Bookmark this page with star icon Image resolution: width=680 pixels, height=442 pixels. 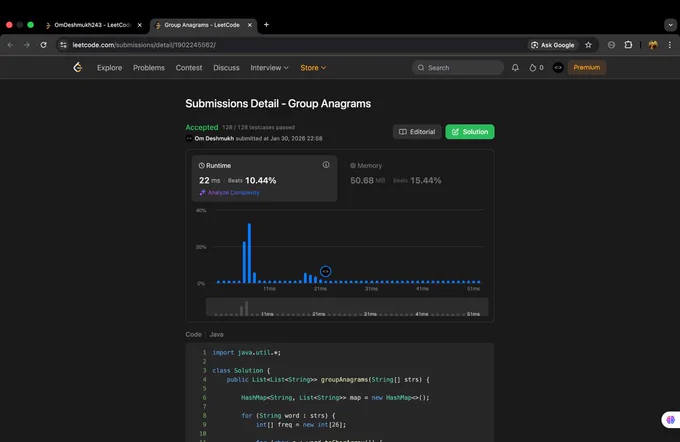(588, 45)
